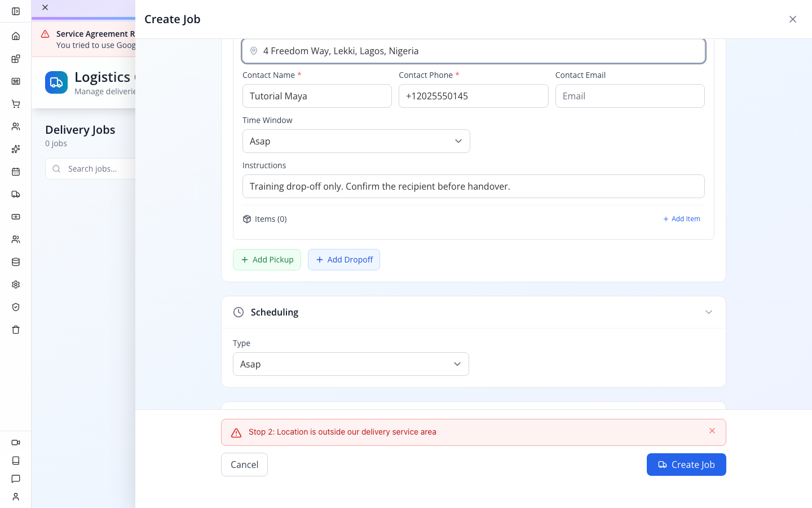Focus the Search jobs field

coord(90,169)
